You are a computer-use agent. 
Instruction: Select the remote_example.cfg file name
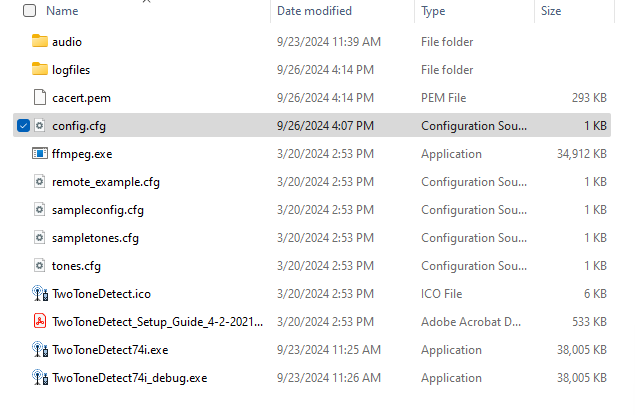(x=106, y=182)
